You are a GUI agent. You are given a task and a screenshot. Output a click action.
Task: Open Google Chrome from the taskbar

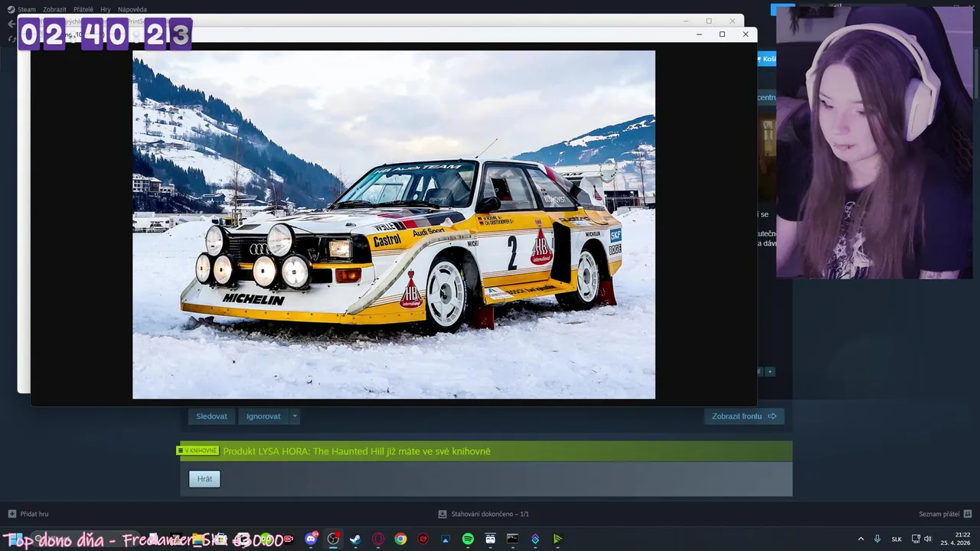point(400,539)
